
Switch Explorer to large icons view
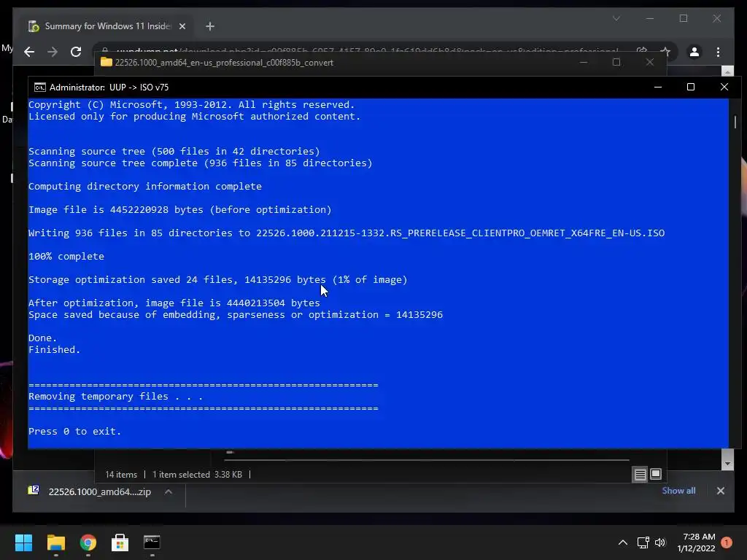(x=656, y=474)
